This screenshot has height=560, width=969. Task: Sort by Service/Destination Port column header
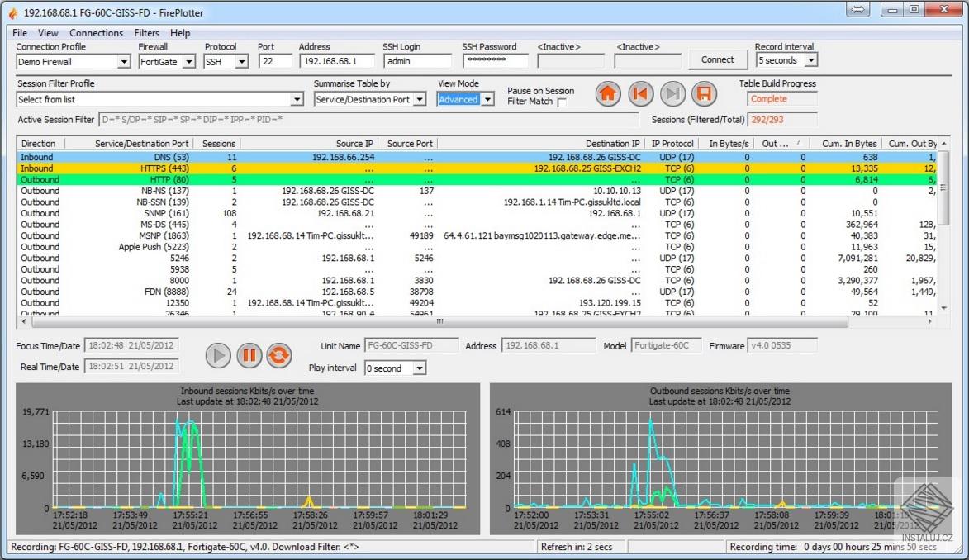click(131, 144)
